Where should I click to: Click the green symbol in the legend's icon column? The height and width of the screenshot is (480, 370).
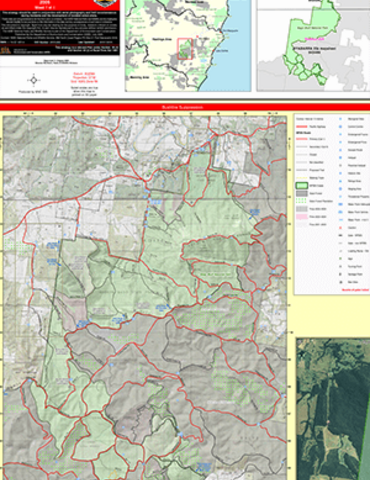pyautogui.click(x=340, y=259)
